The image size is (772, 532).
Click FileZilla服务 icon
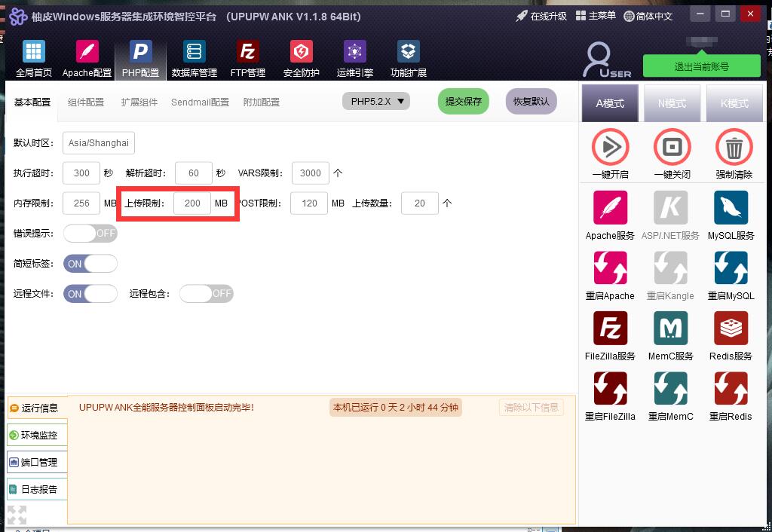pos(611,329)
